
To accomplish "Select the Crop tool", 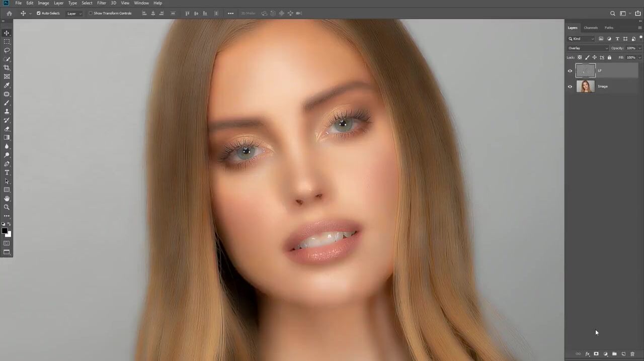I will pyautogui.click(x=7, y=68).
